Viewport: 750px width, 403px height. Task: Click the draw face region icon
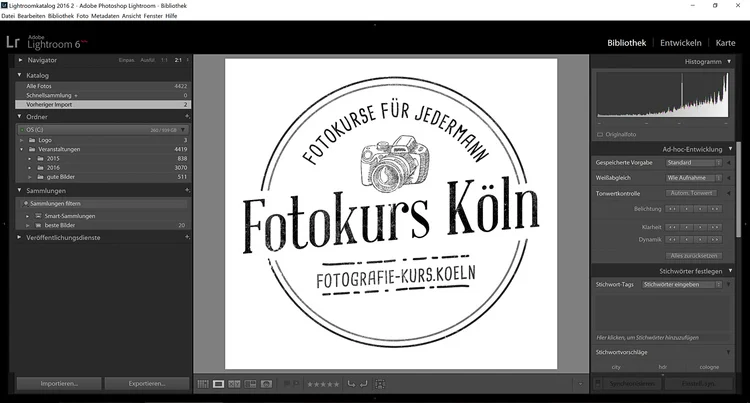(380, 384)
